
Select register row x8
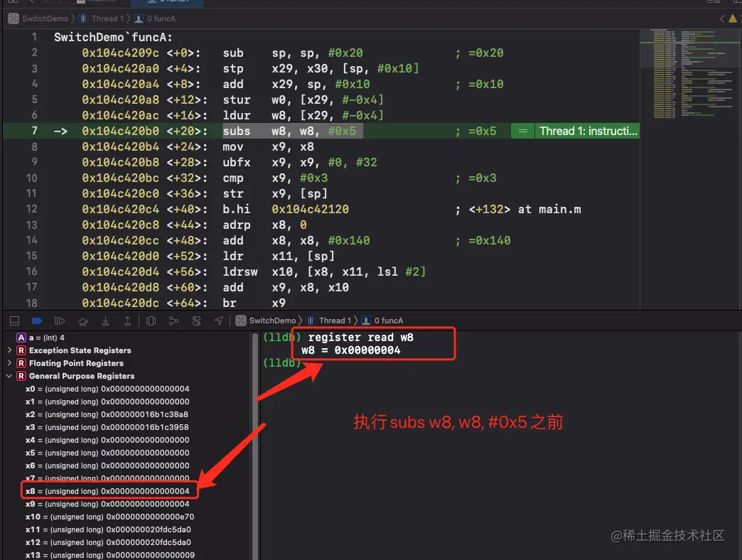(107, 491)
